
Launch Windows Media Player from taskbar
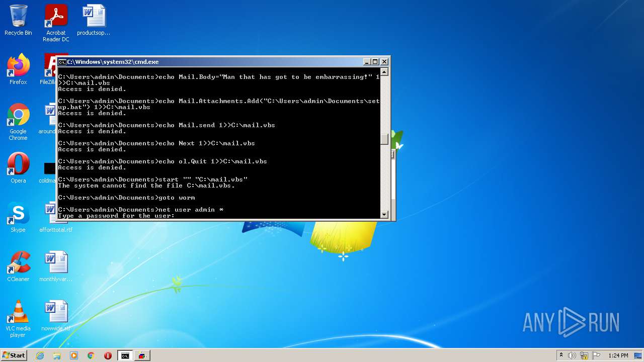click(x=74, y=355)
